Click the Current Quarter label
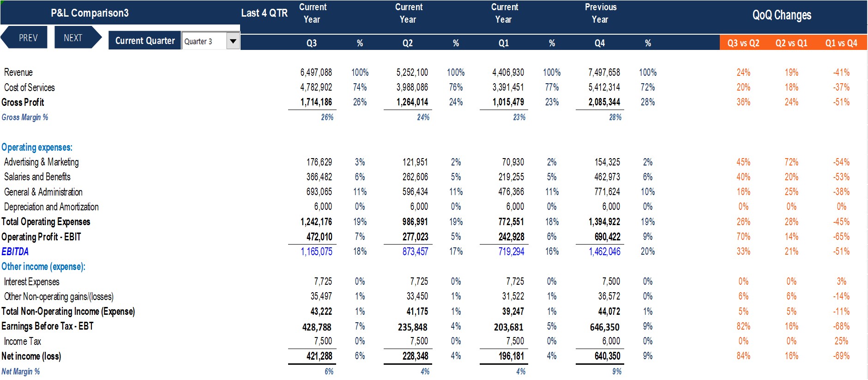The height and width of the screenshot is (380, 868). coord(145,41)
